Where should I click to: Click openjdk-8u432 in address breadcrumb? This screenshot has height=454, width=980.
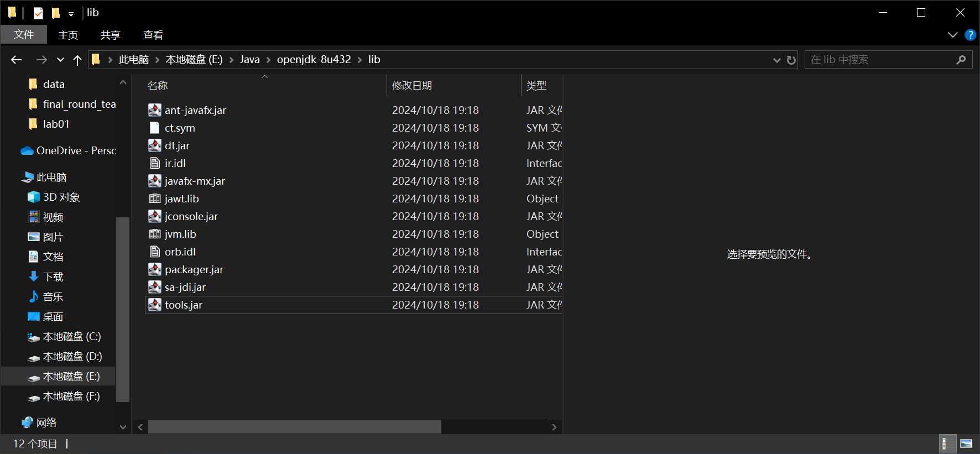click(314, 60)
